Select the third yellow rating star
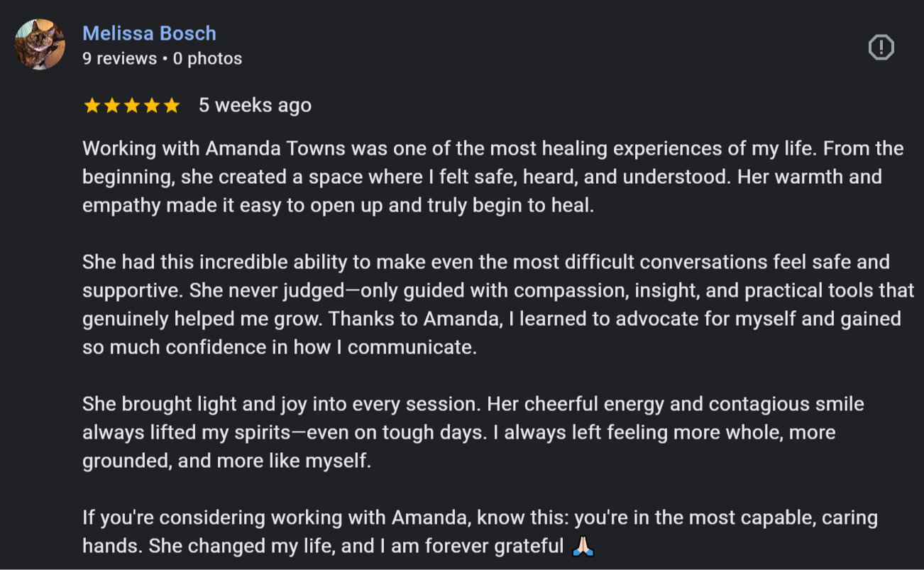 (x=132, y=106)
